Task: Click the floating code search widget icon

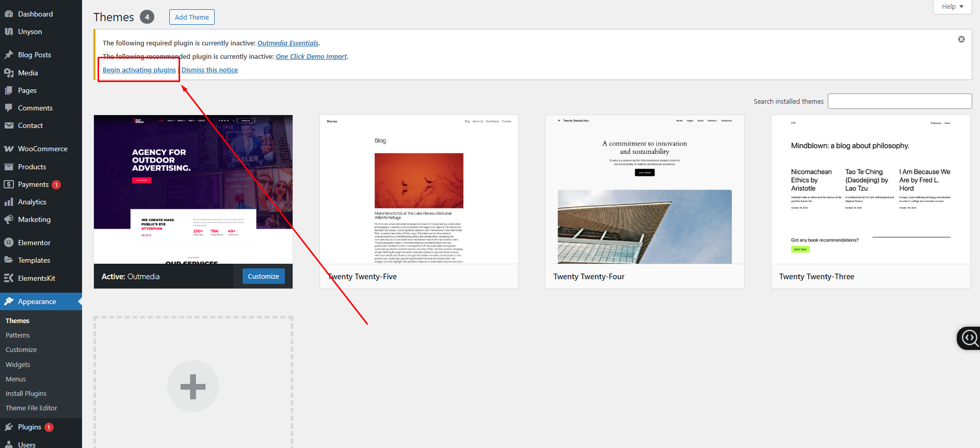Action: (x=969, y=338)
